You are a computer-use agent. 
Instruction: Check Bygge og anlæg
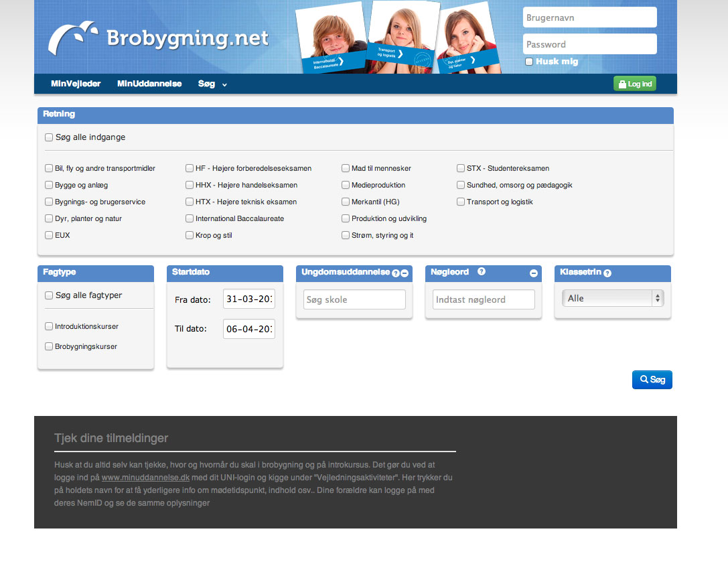coord(49,185)
